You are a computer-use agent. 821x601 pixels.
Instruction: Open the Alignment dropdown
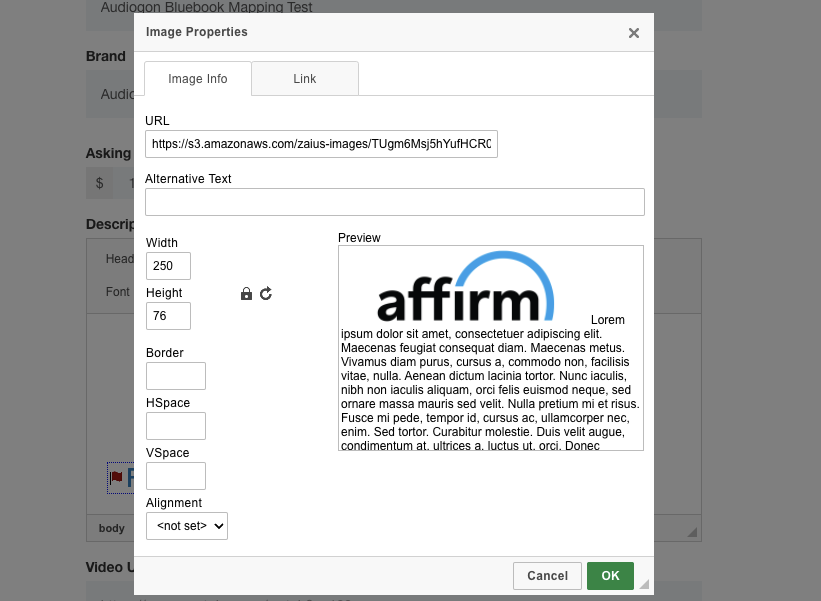187,526
